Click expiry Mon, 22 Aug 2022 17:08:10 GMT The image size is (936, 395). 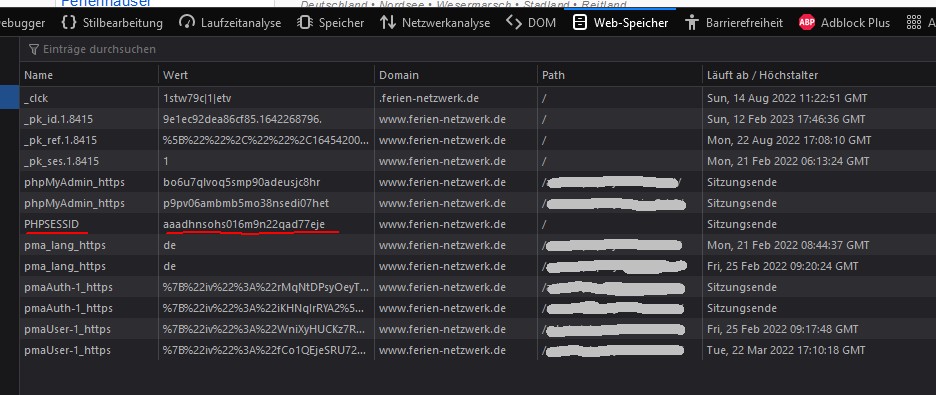click(789, 140)
